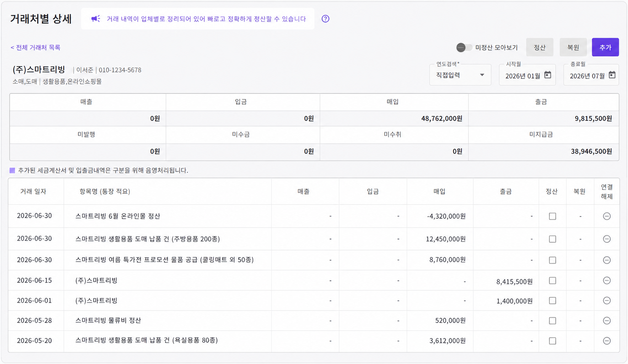Click the 8,760,000원 매입 amount
Screen dimensions: 628x364
[x=448, y=260]
